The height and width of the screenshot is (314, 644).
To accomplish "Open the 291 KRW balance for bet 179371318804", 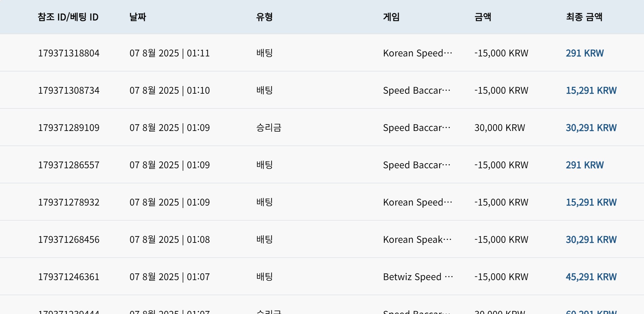I will (585, 53).
